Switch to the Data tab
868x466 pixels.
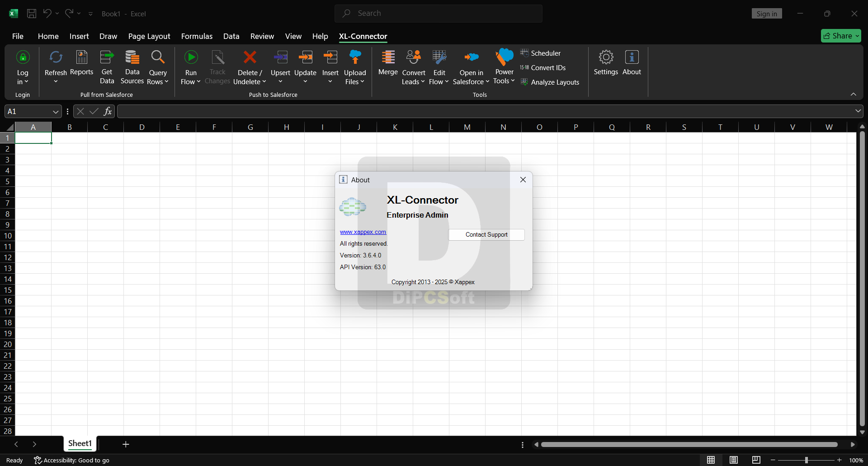point(231,36)
